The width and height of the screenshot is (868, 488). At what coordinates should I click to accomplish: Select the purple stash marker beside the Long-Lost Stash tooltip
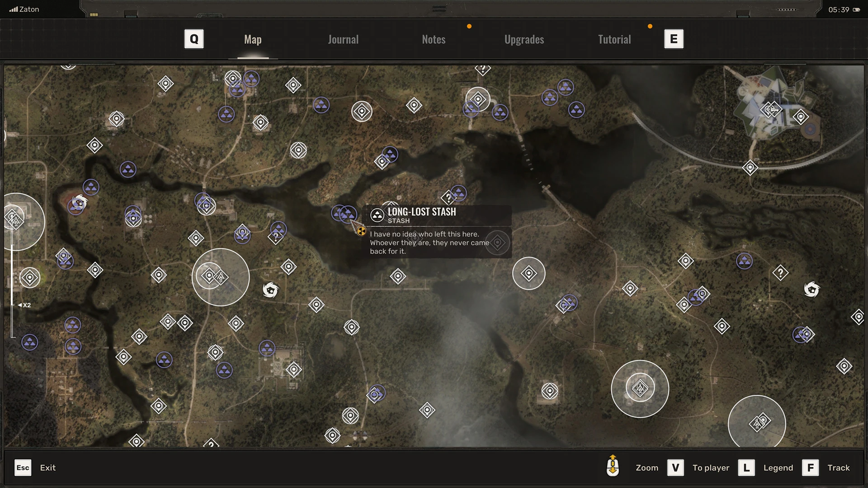click(x=348, y=214)
